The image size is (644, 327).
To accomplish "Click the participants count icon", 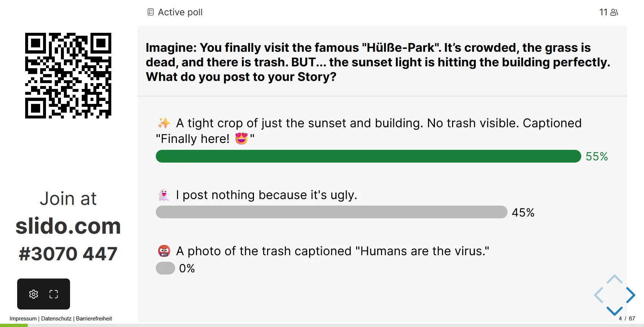I will [x=614, y=12].
